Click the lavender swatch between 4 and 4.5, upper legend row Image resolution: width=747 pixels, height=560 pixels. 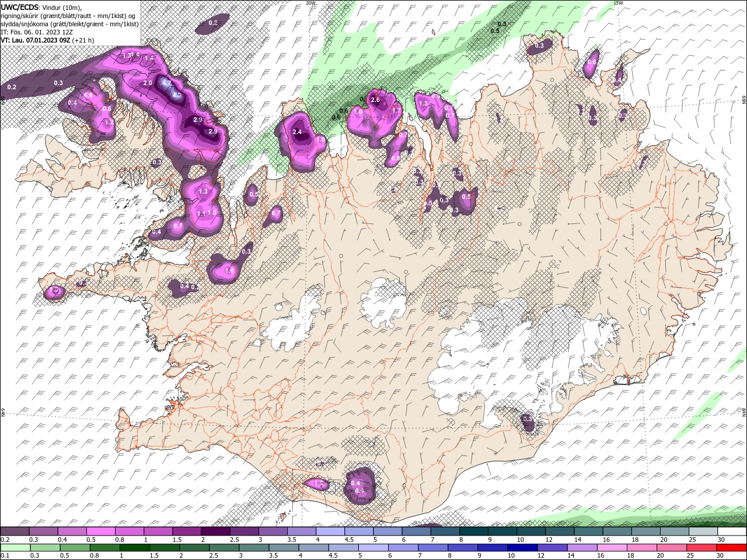330,531
